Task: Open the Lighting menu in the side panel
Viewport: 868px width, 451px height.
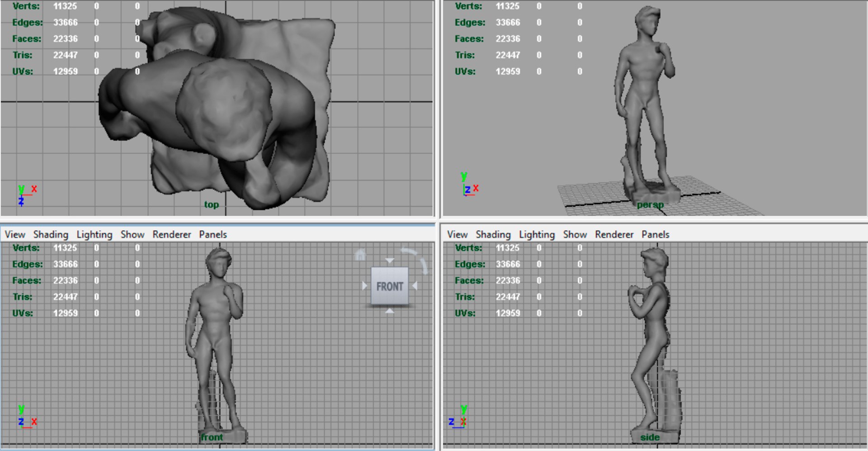Action: (x=537, y=234)
